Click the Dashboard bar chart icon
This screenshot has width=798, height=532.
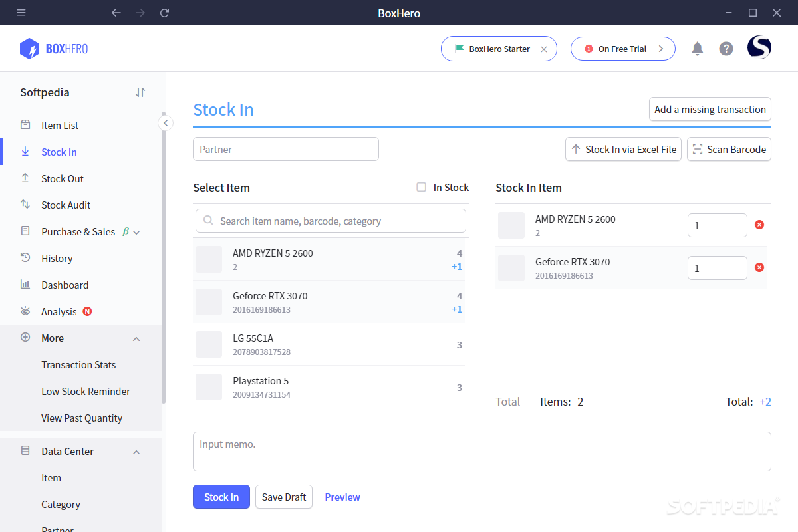(25, 285)
